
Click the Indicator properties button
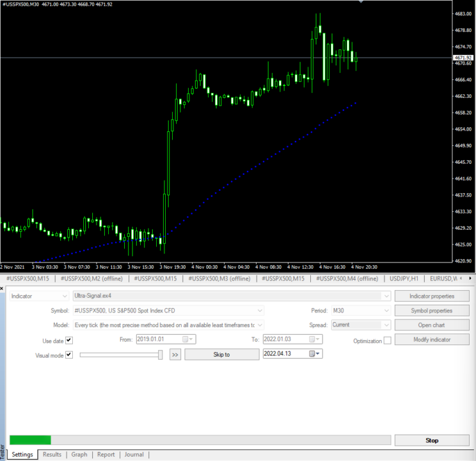pyautogui.click(x=432, y=296)
